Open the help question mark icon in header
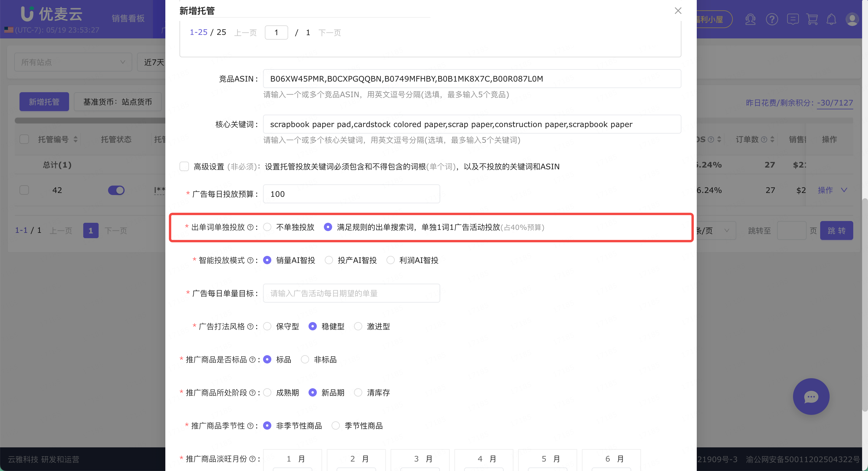The height and width of the screenshot is (471, 868). point(772,19)
